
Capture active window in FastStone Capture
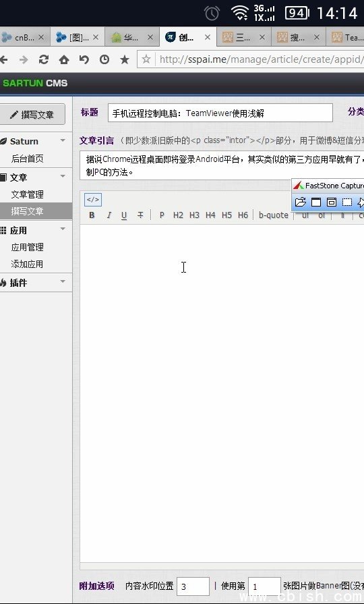(x=316, y=202)
